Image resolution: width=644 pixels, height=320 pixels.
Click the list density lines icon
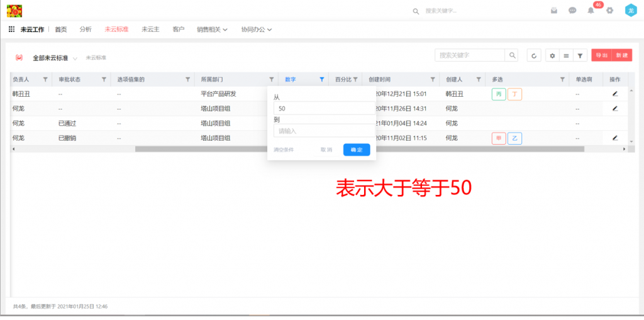point(566,56)
